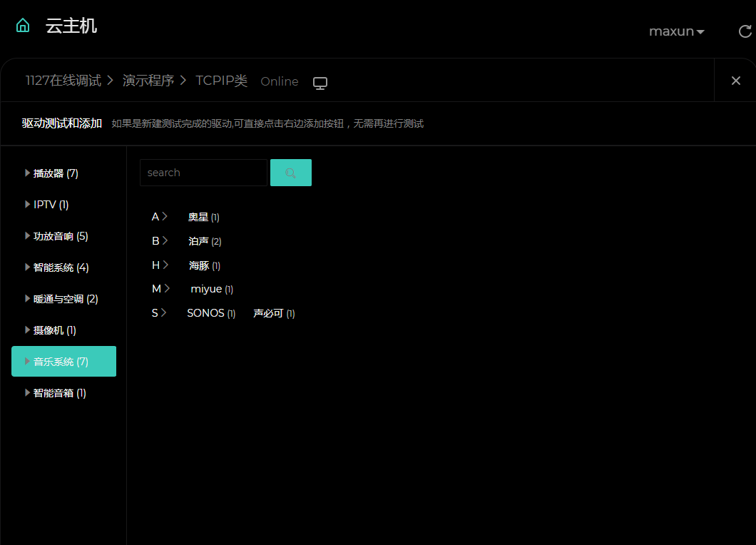Close the panel with the X icon

[736, 81]
